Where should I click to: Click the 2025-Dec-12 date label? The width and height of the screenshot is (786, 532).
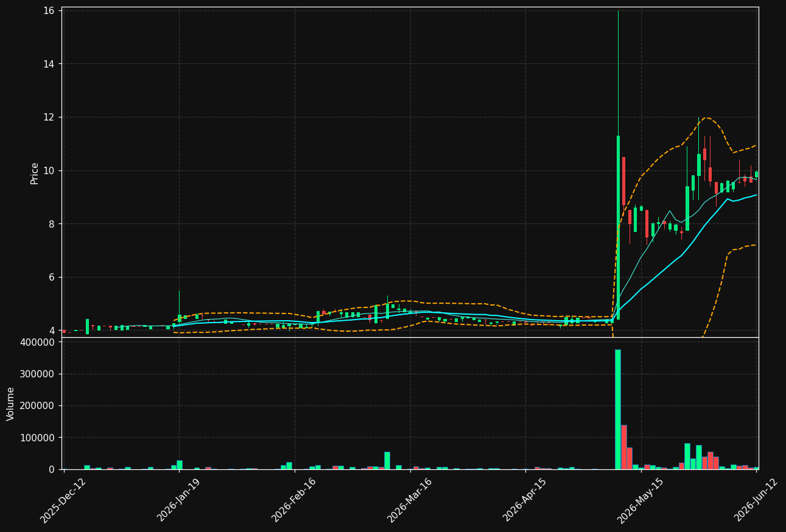click(x=63, y=500)
